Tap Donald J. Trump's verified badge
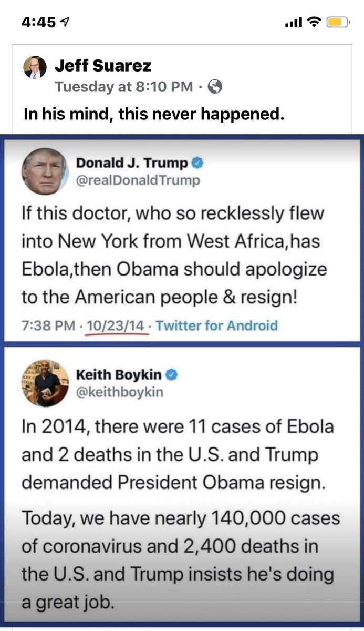Viewport: 364px width, 631px height. 197,164
